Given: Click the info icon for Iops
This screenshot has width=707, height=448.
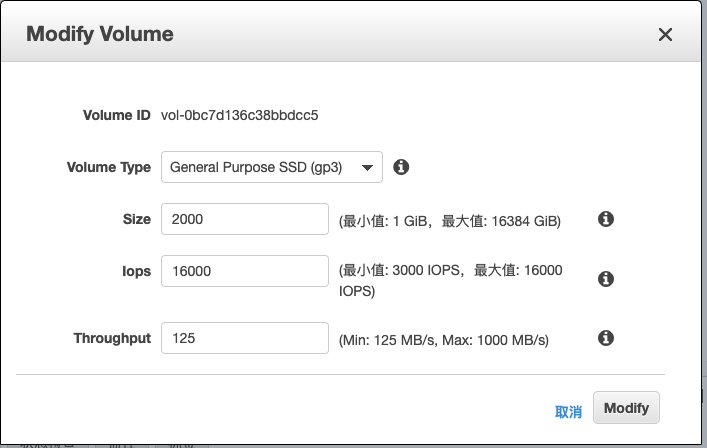Looking at the screenshot, I should pos(605,279).
